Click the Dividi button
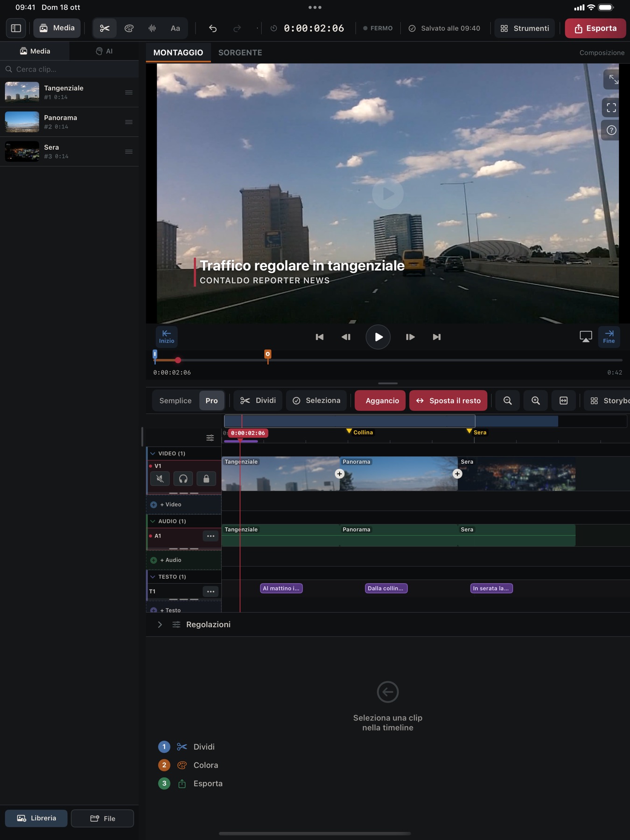This screenshot has width=630, height=840. (x=258, y=401)
